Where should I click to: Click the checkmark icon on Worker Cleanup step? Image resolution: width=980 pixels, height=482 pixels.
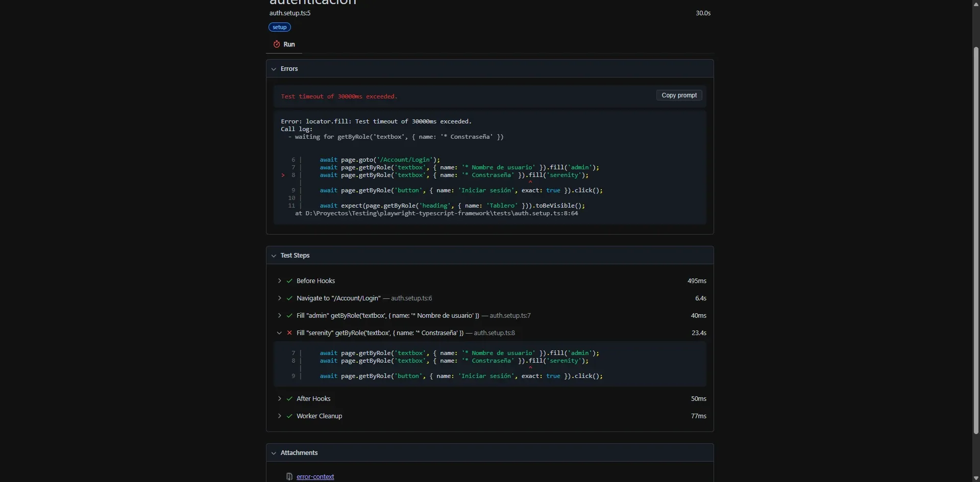[x=289, y=416]
